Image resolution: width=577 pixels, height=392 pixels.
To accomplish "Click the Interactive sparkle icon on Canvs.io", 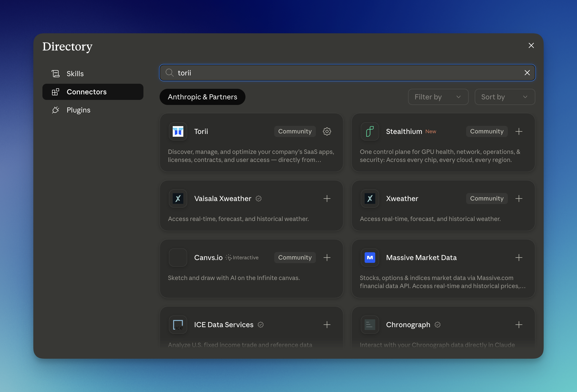I will pyautogui.click(x=229, y=258).
